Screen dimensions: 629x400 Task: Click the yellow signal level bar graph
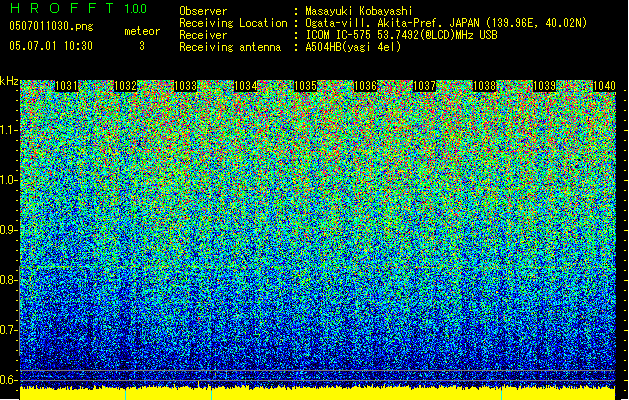coord(317,394)
